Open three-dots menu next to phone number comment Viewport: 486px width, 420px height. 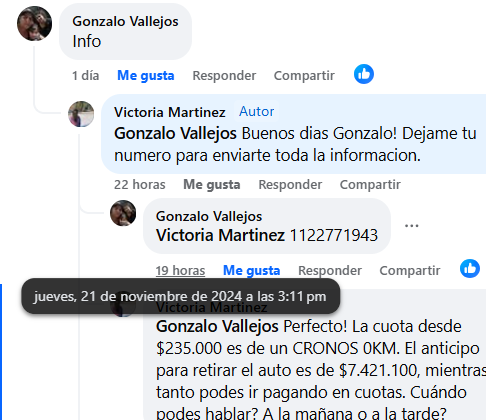click(x=411, y=226)
